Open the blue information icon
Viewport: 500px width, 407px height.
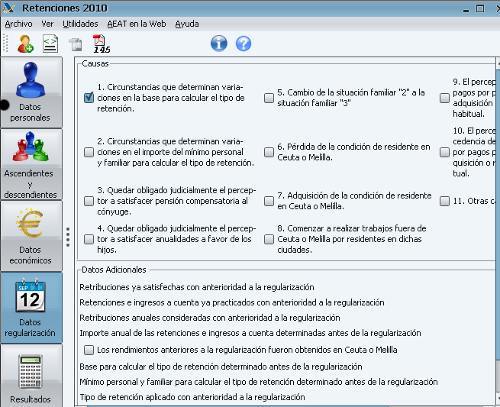point(219,43)
